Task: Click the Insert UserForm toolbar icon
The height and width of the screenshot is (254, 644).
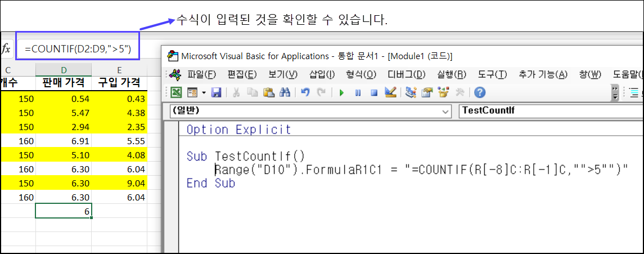Action: (x=192, y=93)
